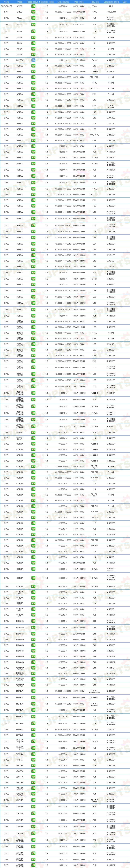Click the 1.4 16V Twinport LPG cell
130x868 pixels.
tap(94, 691)
